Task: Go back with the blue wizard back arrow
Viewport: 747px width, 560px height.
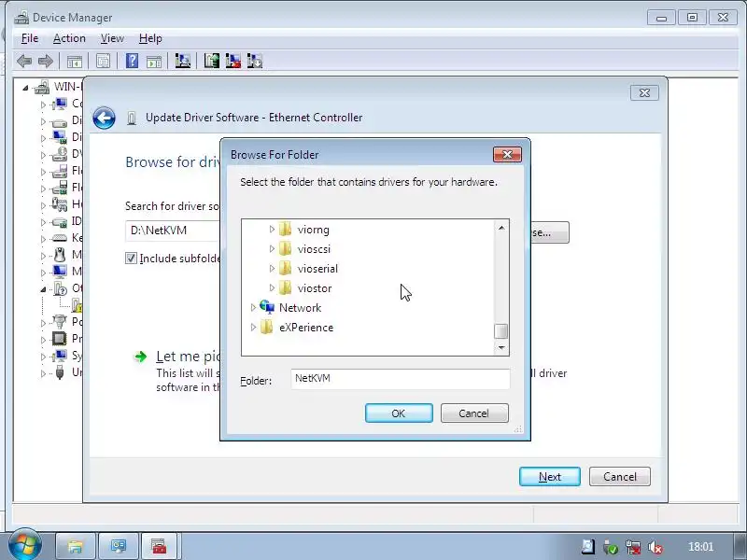Action: 104,118
